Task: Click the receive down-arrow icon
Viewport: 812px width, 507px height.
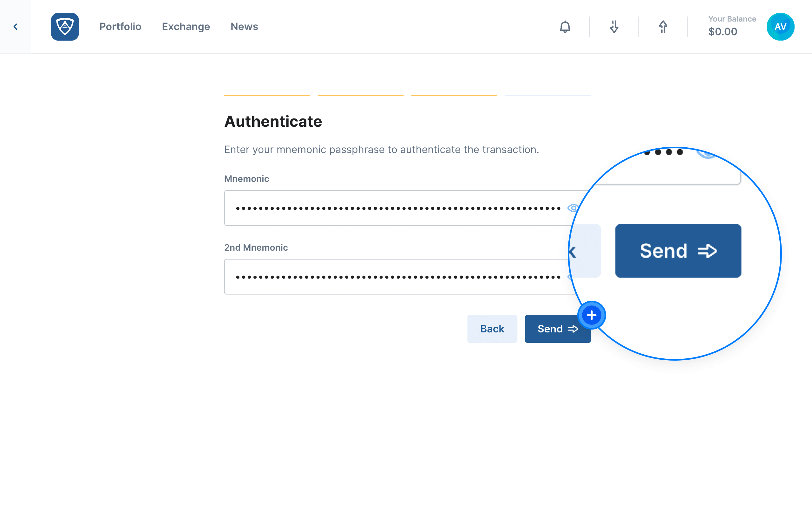Action: point(614,27)
